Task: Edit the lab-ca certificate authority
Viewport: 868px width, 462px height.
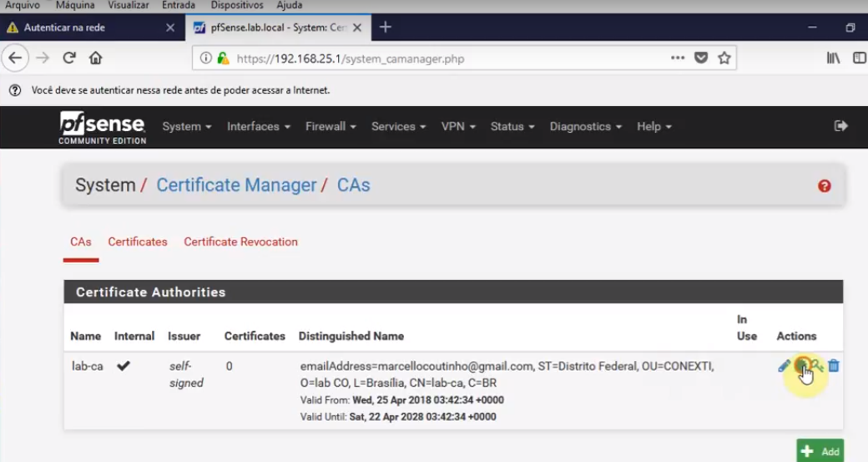Action: [x=784, y=366]
